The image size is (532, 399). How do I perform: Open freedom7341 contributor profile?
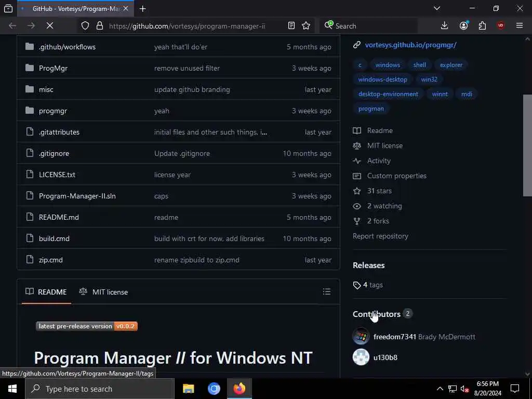(395, 337)
